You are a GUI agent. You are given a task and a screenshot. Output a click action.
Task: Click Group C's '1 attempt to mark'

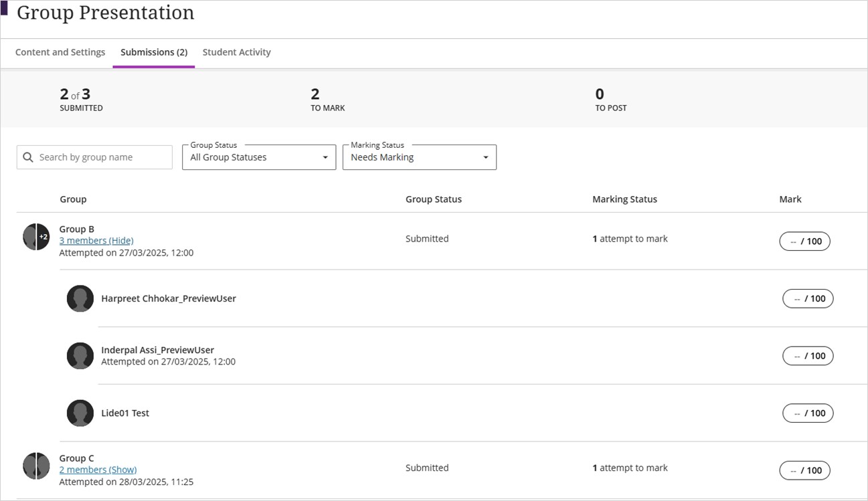coord(630,468)
